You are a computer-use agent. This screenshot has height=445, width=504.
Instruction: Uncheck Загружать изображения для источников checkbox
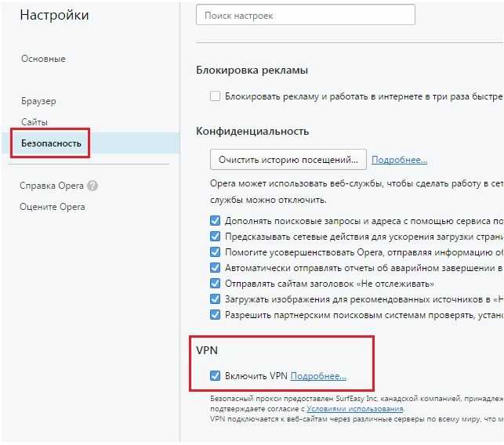coord(215,299)
